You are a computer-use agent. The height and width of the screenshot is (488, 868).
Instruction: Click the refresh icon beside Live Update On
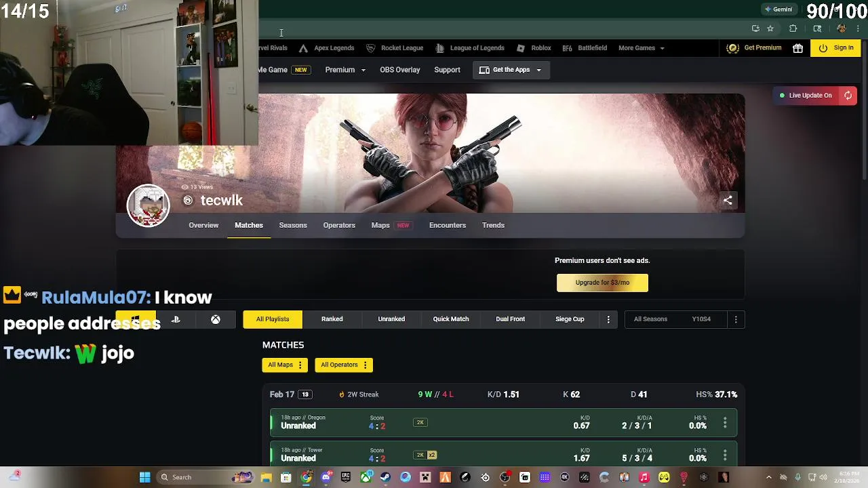(x=848, y=96)
